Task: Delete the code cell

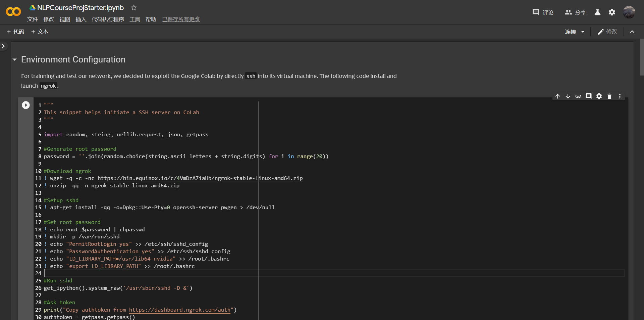Action: 610,96
